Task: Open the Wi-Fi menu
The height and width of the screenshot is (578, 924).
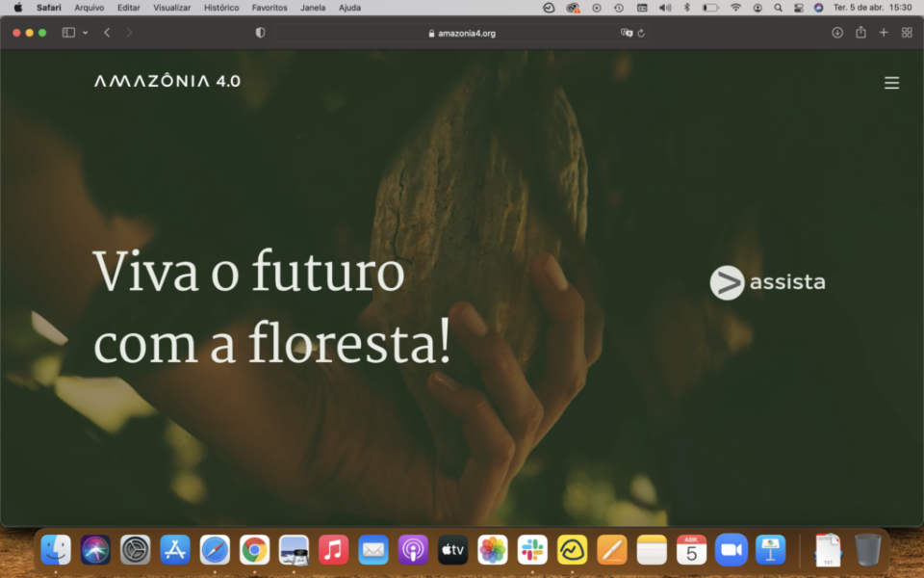Action: [x=735, y=8]
